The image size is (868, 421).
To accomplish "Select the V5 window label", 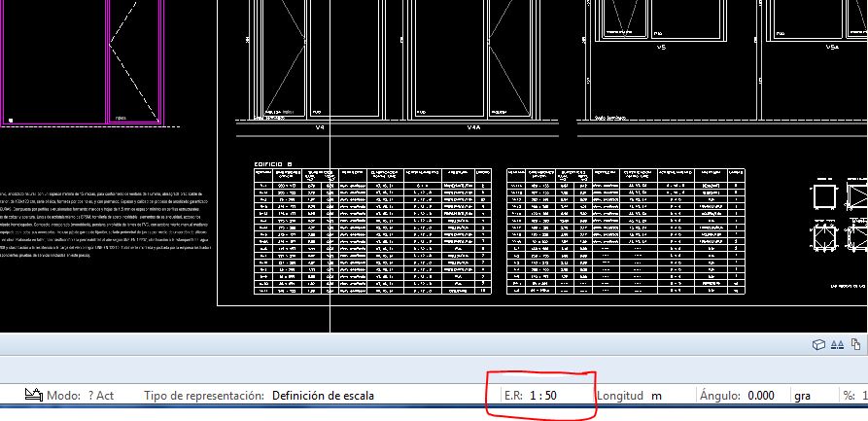I will pos(661,48).
